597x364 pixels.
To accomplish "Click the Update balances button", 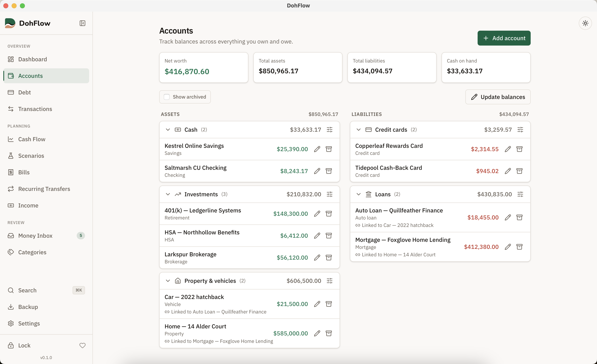I will click(498, 97).
